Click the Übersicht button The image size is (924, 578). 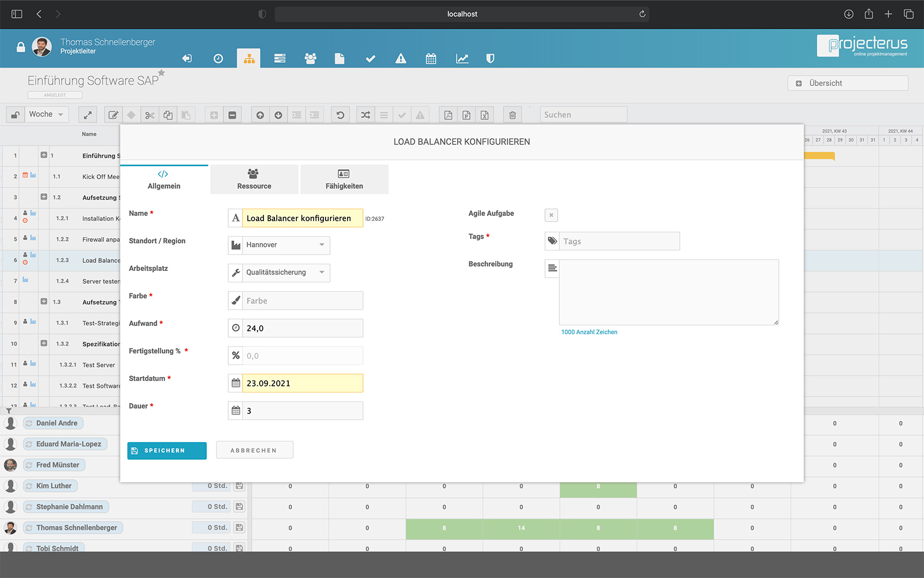click(848, 83)
